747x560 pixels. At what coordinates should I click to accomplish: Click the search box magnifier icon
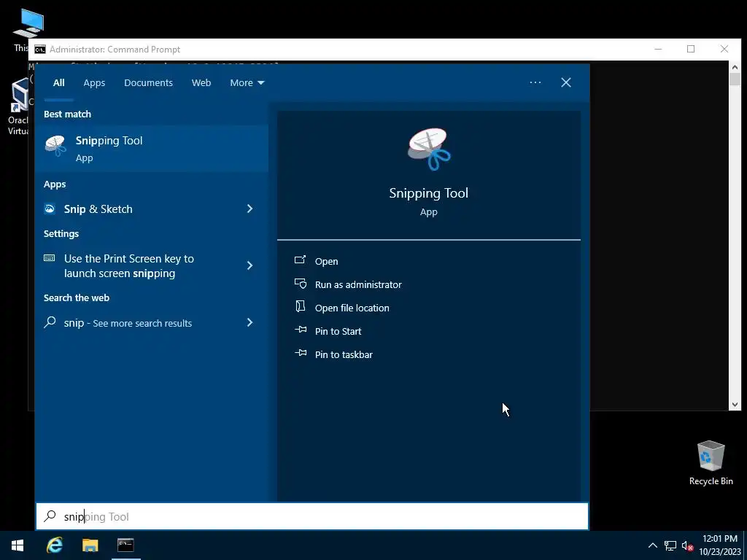click(x=50, y=516)
